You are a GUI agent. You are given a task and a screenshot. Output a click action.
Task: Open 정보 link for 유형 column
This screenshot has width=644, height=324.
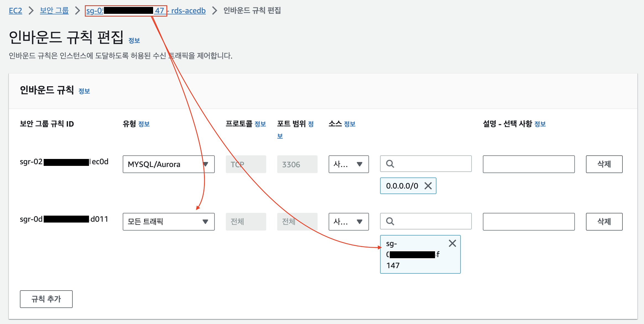pos(144,124)
